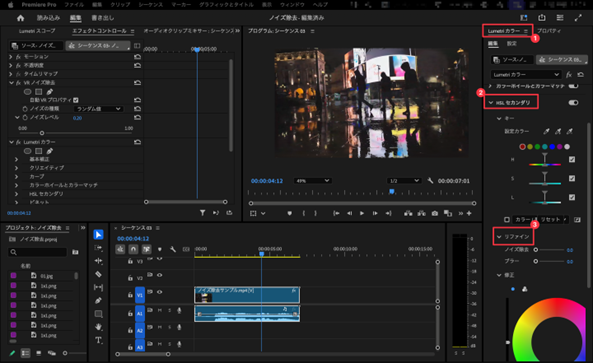Switch to the Export workspace tab
The width and height of the screenshot is (593, 363).
coord(102,18)
